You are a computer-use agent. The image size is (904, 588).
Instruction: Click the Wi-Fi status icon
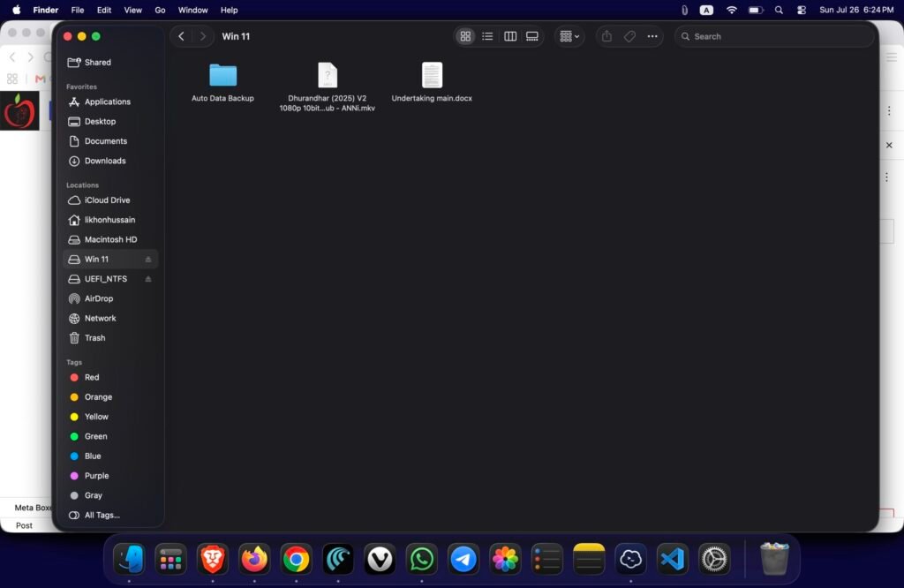coord(732,10)
